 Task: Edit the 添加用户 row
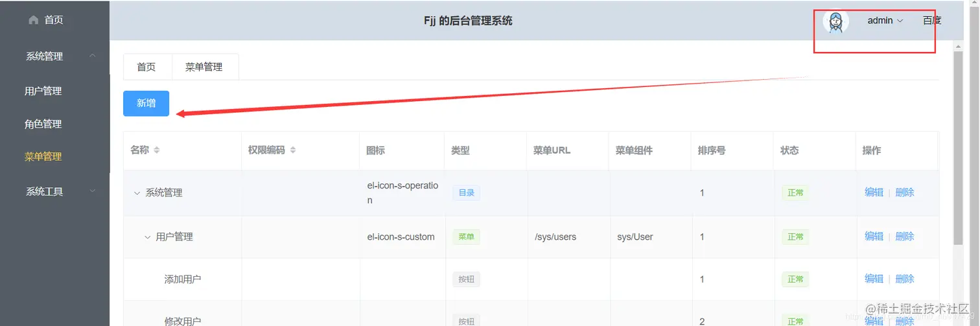point(874,279)
